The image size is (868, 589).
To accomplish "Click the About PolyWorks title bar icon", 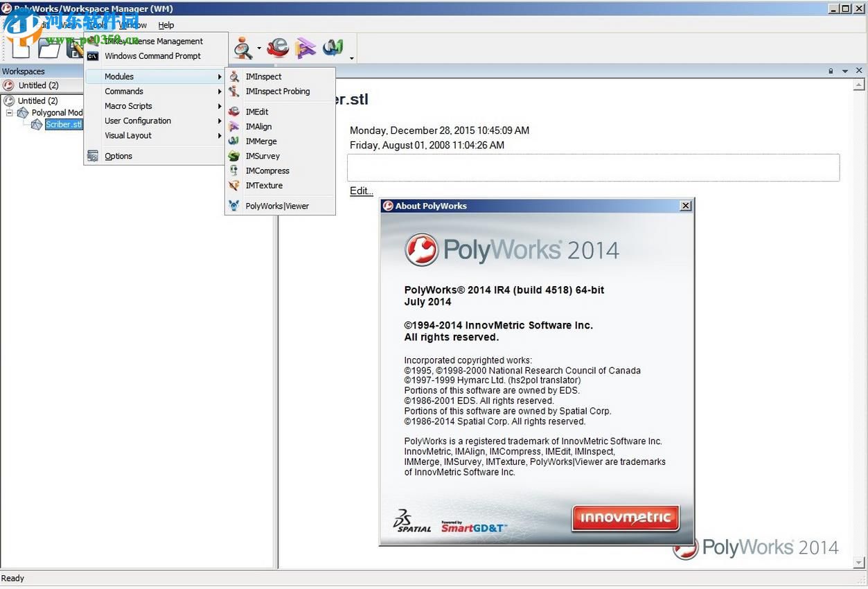I will coord(388,206).
